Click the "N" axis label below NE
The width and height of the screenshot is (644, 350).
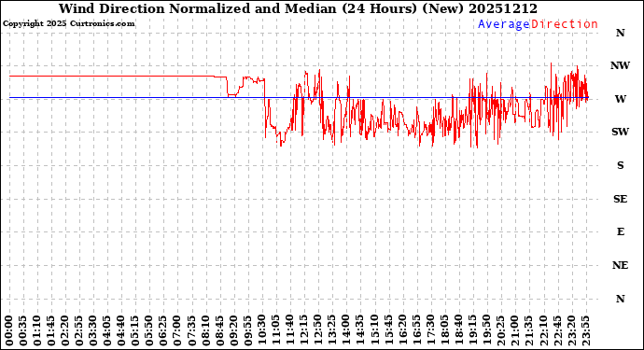(x=620, y=299)
